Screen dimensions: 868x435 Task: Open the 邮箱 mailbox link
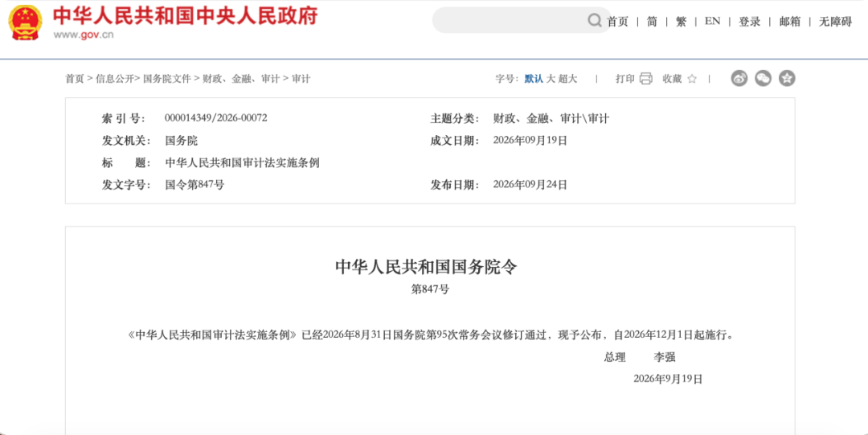[790, 22]
